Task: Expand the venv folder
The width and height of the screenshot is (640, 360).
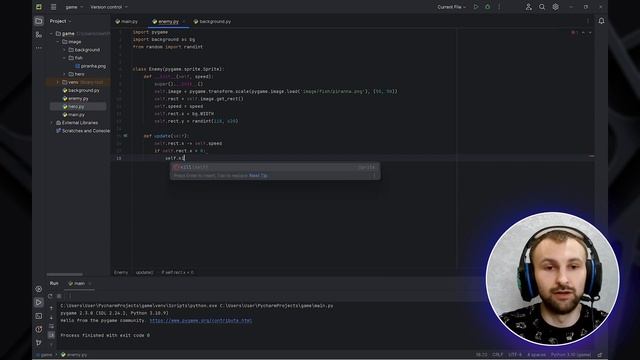Action: (x=58, y=82)
